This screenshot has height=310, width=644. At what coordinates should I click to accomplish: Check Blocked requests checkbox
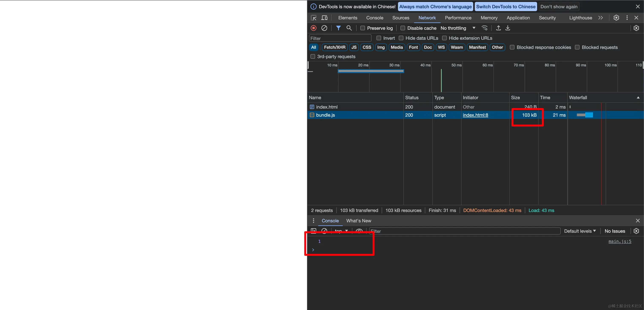coord(577,47)
